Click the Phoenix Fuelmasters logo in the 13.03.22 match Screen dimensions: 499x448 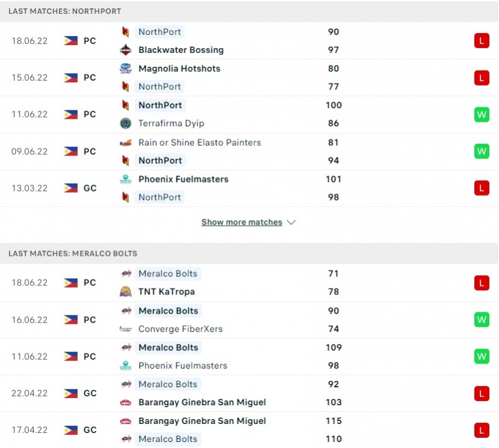pos(125,179)
